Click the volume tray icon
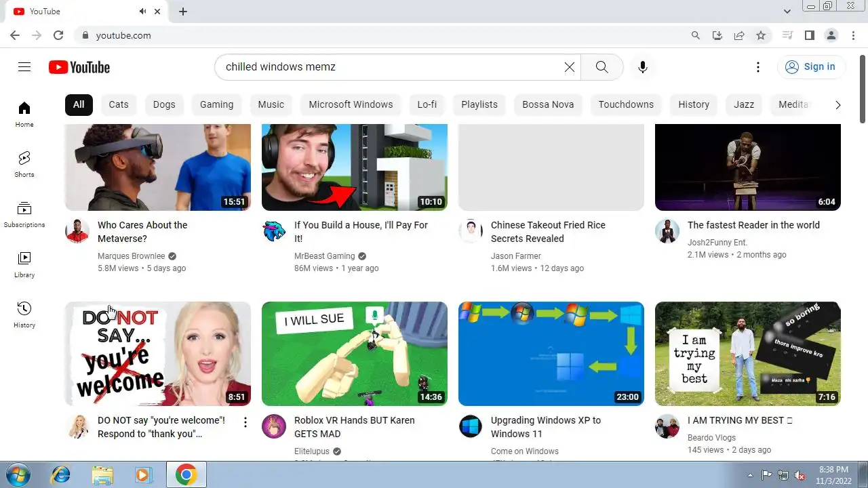This screenshot has height=488, width=868. coord(800,475)
